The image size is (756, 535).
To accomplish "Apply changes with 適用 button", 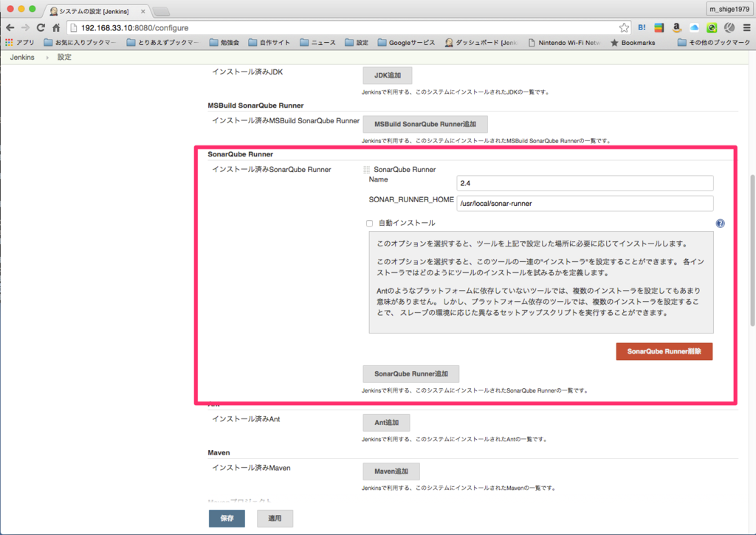I will tap(275, 518).
